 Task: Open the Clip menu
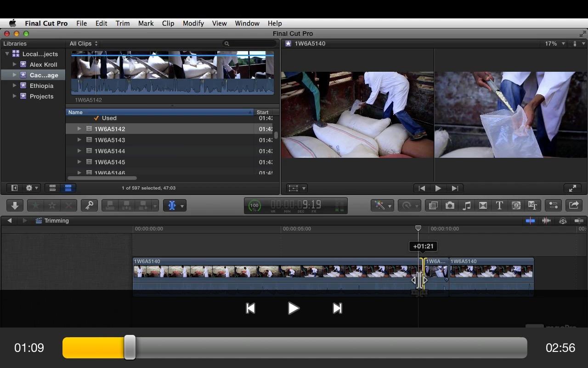tap(168, 23)
